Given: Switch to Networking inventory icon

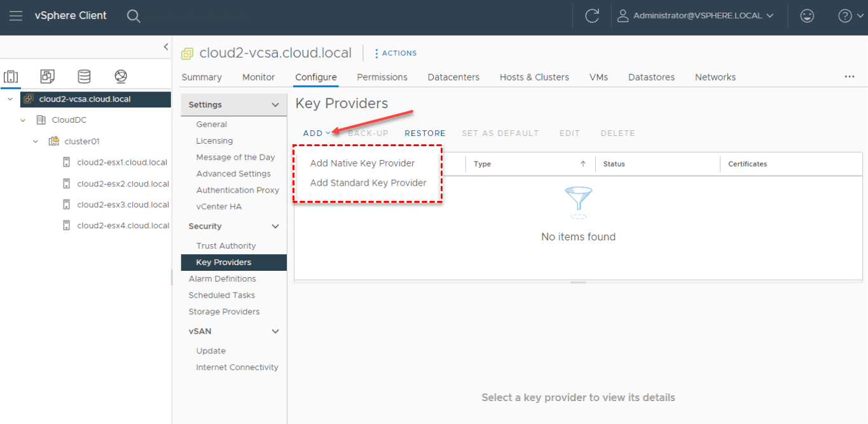Looking at the screenshot, I should [x=121, y=77].
